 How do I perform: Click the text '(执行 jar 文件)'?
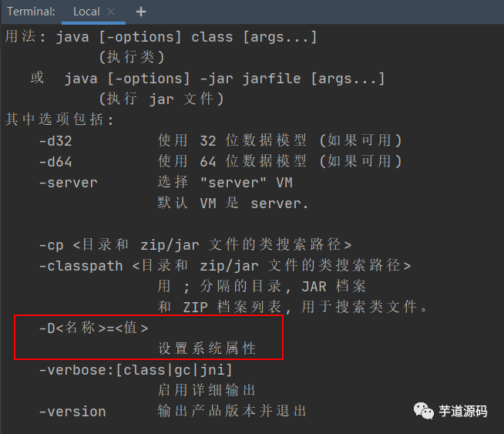(x=161, y=99)
